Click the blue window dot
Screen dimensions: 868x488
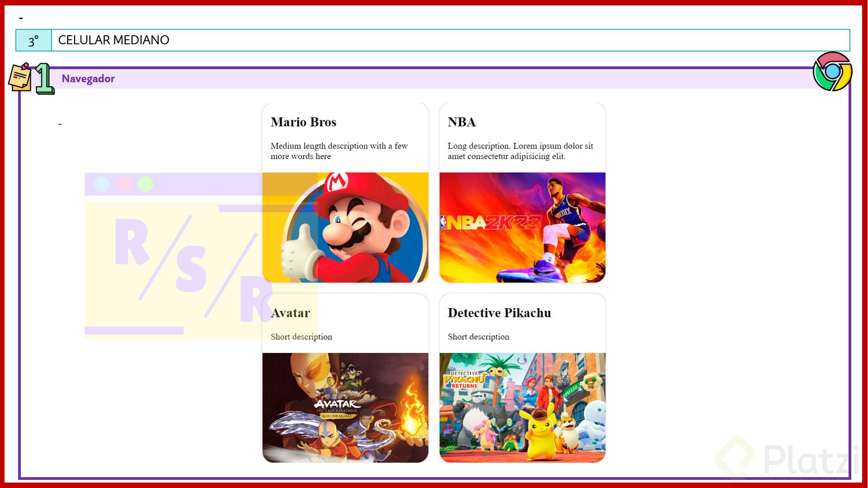[102, 184]
